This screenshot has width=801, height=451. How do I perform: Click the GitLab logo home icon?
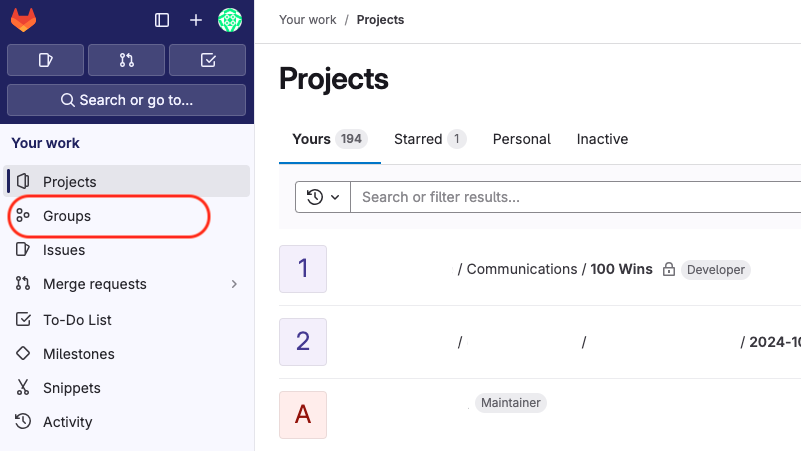coord(23,19)
